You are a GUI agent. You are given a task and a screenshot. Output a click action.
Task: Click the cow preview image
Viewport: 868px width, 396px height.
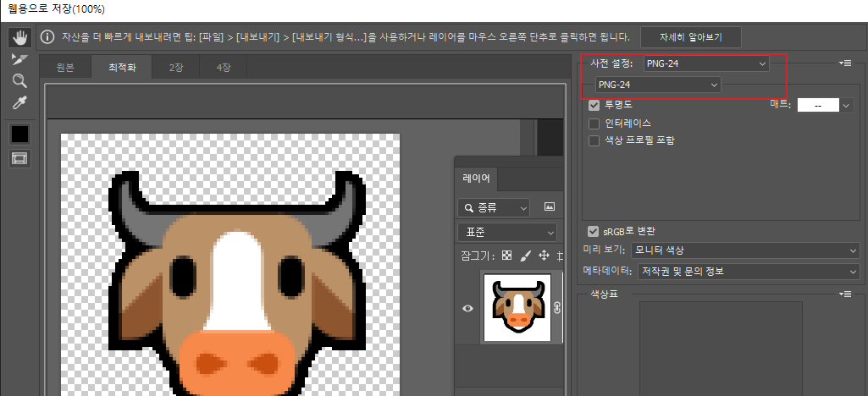[x=229, y=264]
